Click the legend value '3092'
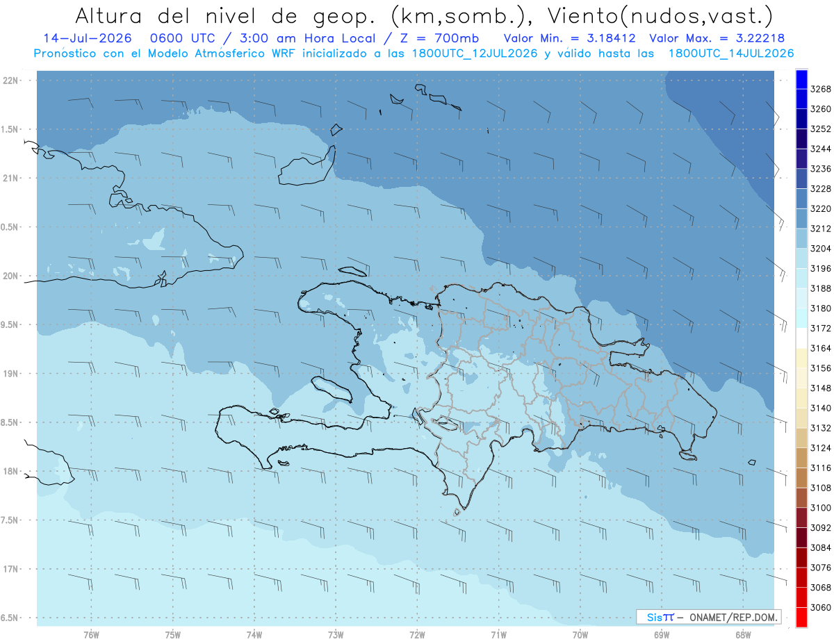Image resolution: width=834 pixels, height=644 pixels. coord(820,527)
